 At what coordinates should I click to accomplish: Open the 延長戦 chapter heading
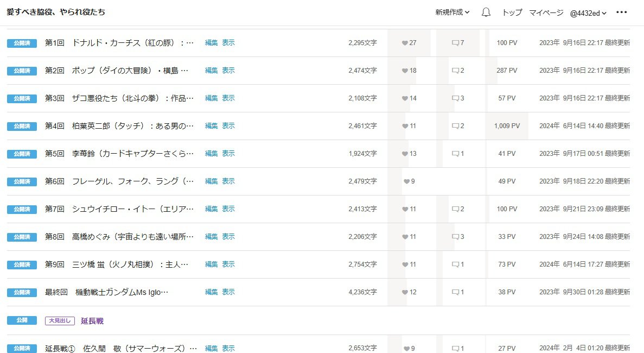click(x=92, y=321)
